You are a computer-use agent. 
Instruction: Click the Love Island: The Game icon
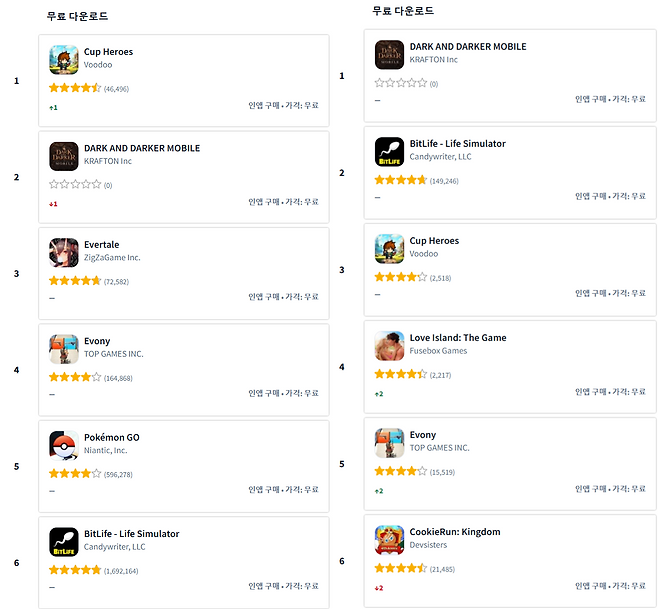[x=389, y=346]
